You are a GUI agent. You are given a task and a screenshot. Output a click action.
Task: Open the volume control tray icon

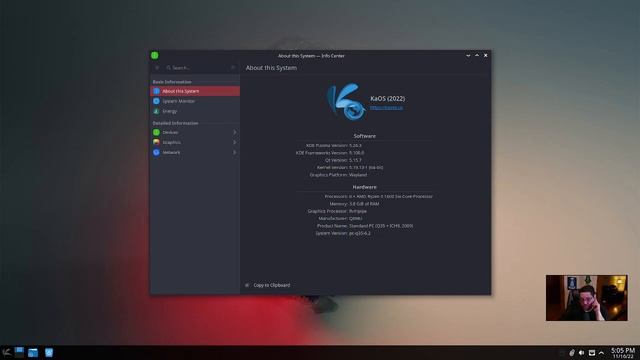pyautogui.click(x=582, y=353)
